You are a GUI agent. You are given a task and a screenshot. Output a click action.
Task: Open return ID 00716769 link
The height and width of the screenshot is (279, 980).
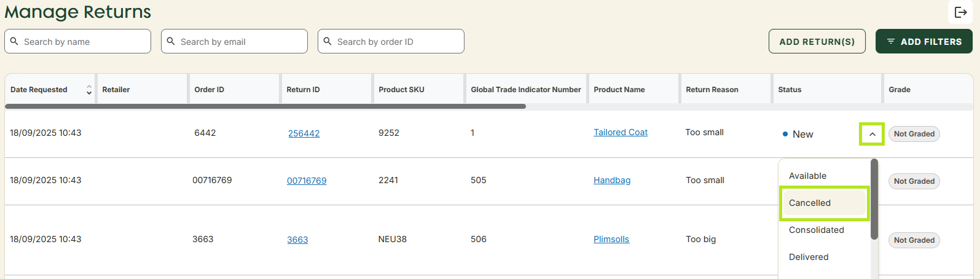[x=307, y=181]
